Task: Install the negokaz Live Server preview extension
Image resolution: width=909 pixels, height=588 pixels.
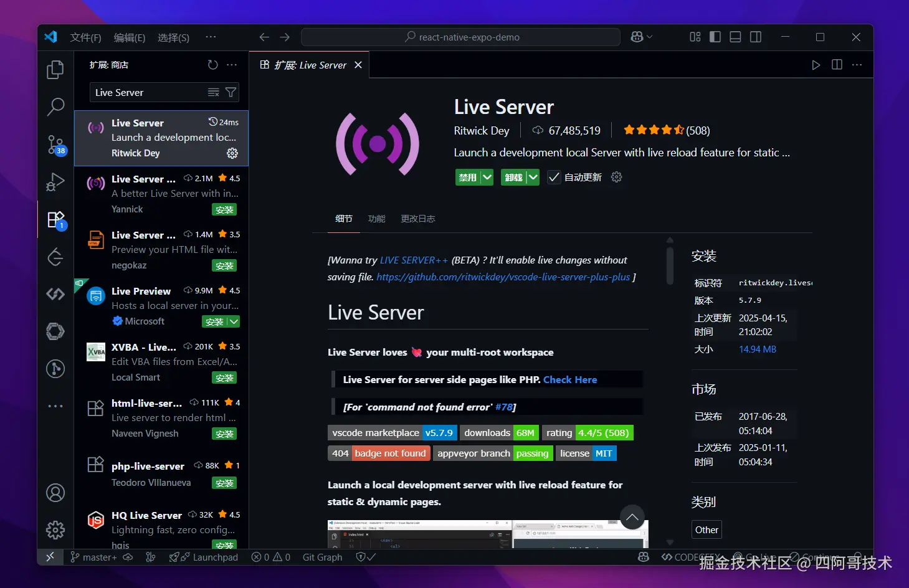Action: coord(224,265)
